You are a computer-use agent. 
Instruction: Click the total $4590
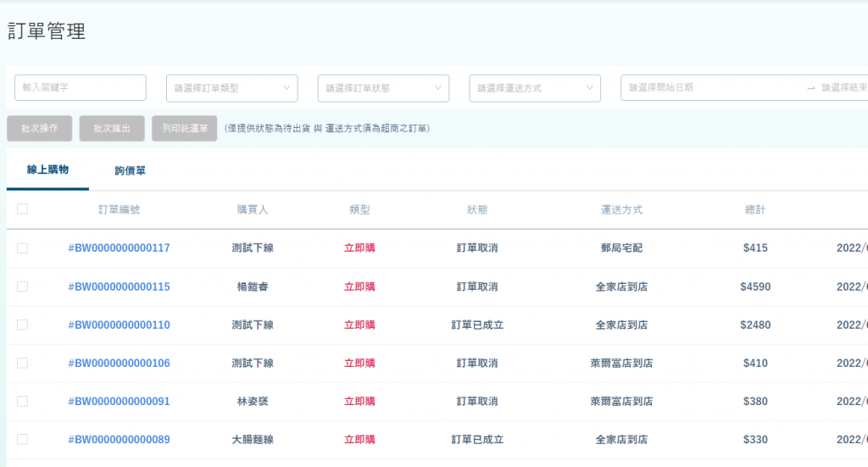coord(755,286)
